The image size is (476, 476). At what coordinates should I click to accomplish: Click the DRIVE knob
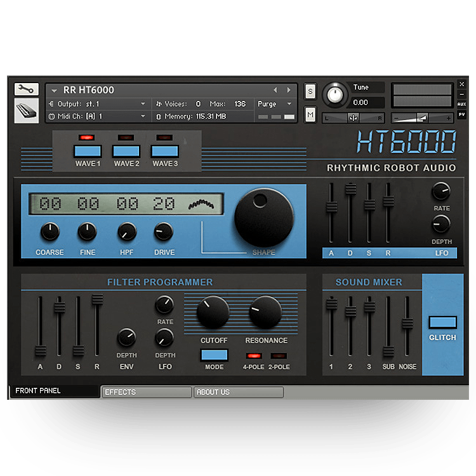[164, 232]
